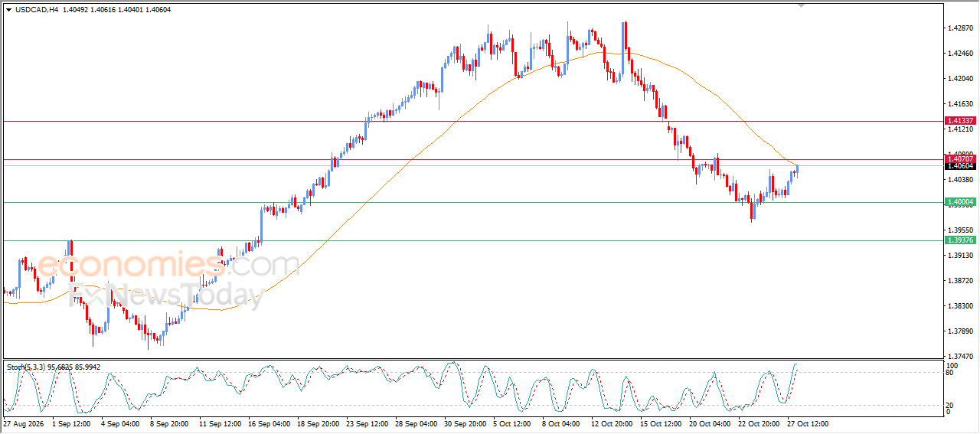This screenshot has height=434, width=980.
Task: Click the 1.39130 value on price axis
Action: point(960,256)
